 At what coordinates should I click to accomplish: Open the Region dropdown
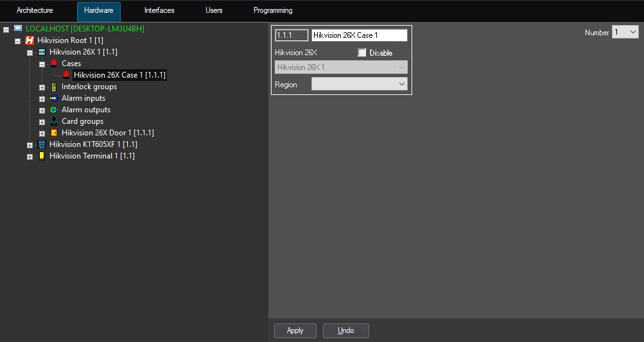360,84
